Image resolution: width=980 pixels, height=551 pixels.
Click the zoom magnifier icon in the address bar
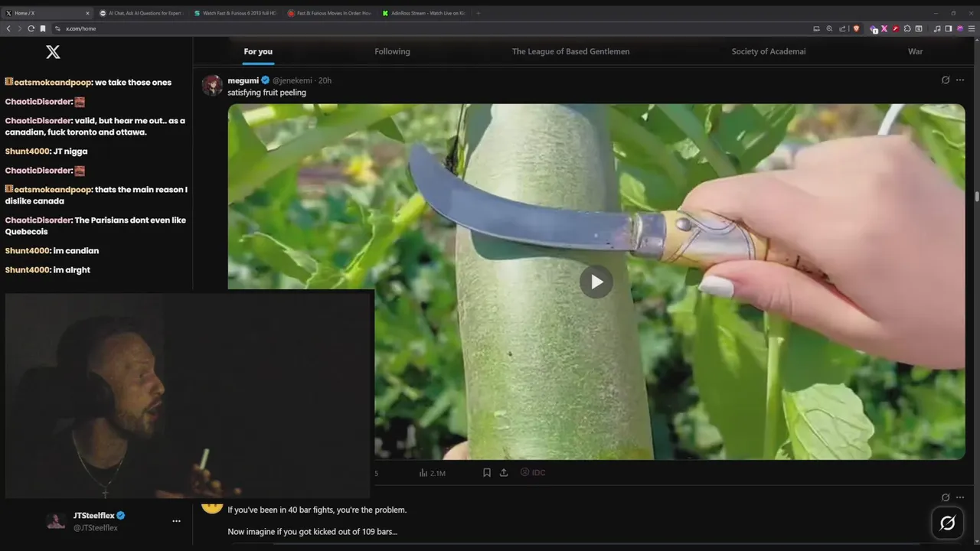coord(829,28)
